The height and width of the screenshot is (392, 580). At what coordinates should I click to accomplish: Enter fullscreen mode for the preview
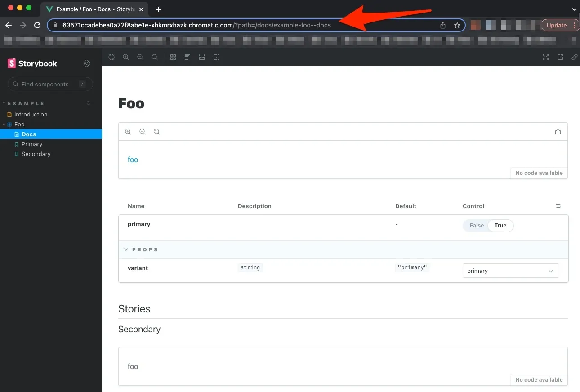pos(545,57)
